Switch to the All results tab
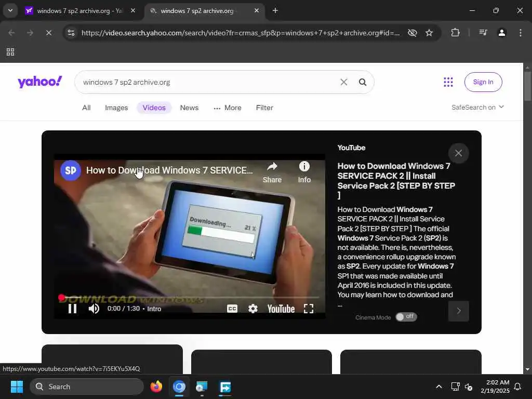This screenshot has width=532, height=399. (86, 108)
